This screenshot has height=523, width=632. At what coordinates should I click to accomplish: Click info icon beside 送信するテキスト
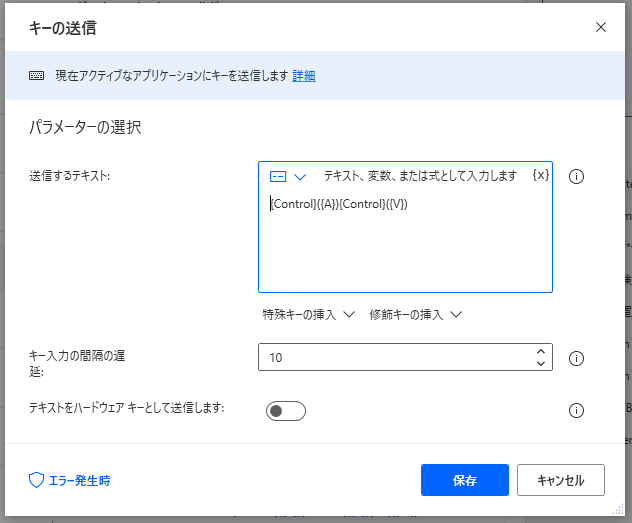coord(576,177)
